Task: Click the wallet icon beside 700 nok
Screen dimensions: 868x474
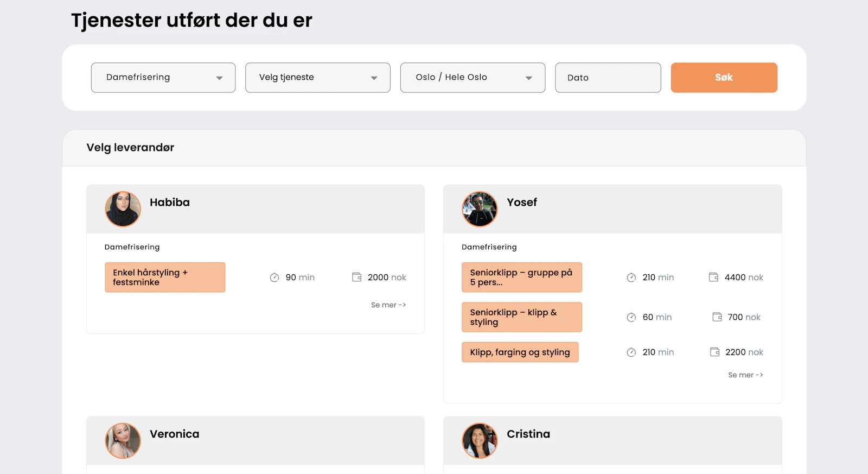Action: [x=717, y=317]
